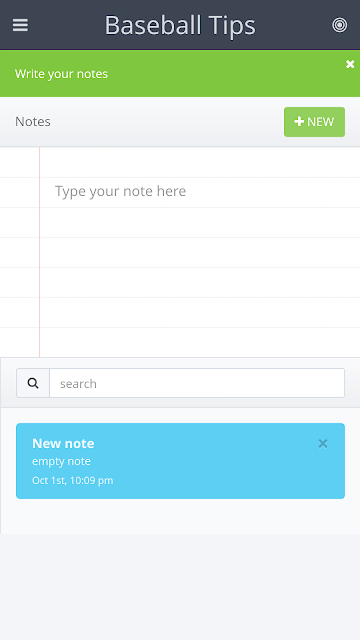This screenshot has width=360, height=640.
Task: Click the left margin of the note paper
Action: 20,252
